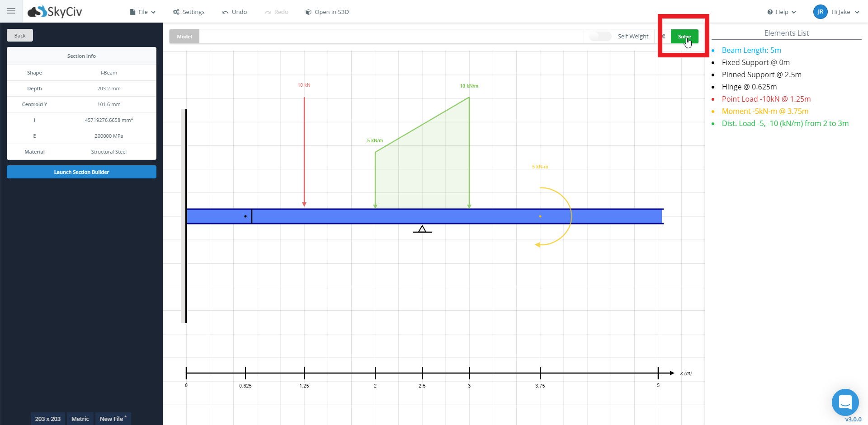Click the New File button
The image size is (868, 425).
(113, 419)
